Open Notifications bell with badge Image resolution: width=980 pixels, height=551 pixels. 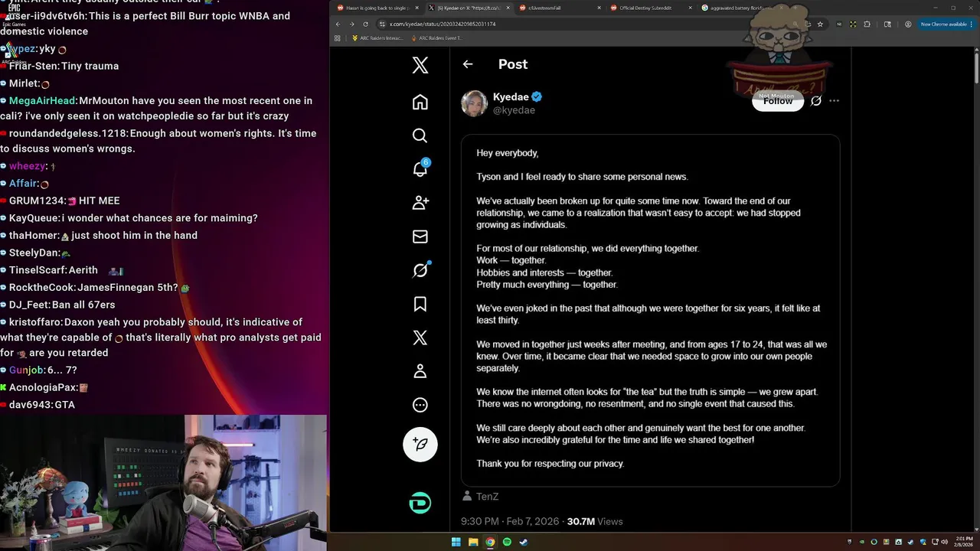pos(420,168)
